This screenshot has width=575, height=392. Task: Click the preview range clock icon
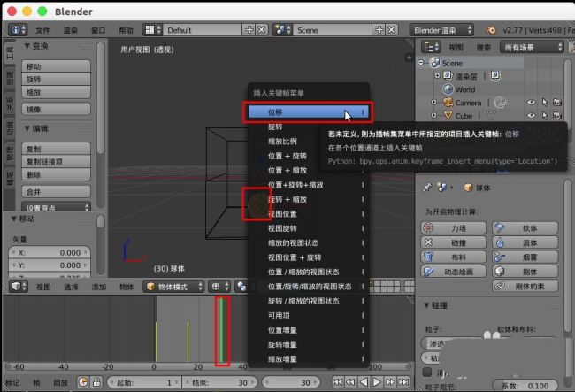[x=83, y=382]
